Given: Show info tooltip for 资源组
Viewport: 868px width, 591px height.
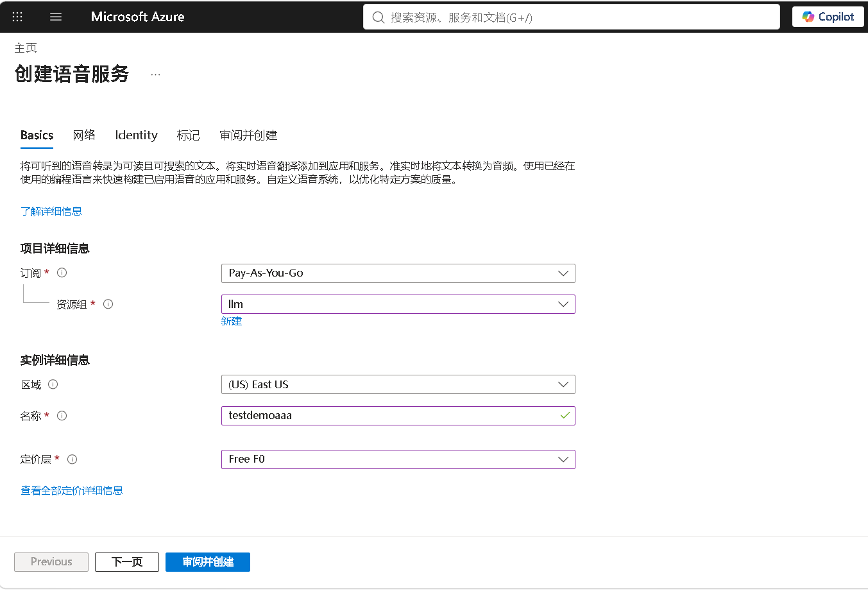Looking at the screenshot, I should [x=108, y=304].
